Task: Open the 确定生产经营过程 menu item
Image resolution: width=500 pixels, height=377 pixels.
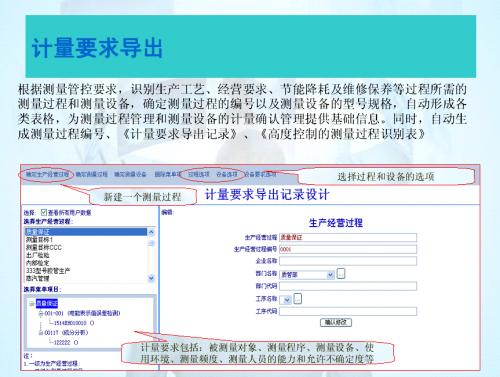Action: tap(47, 174)
